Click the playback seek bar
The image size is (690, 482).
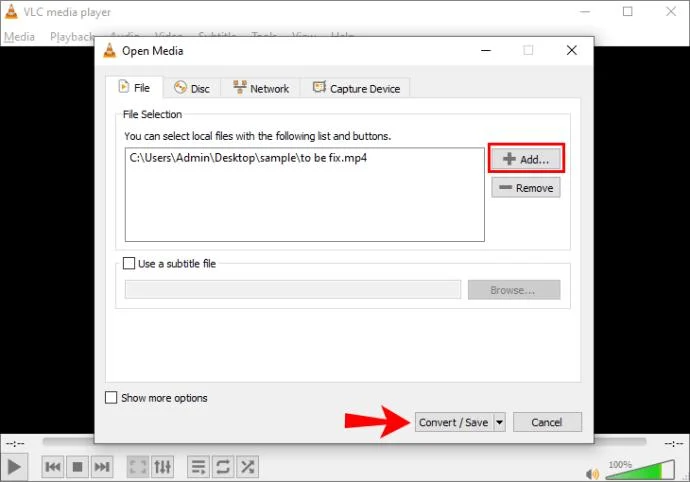pos(344,441)
